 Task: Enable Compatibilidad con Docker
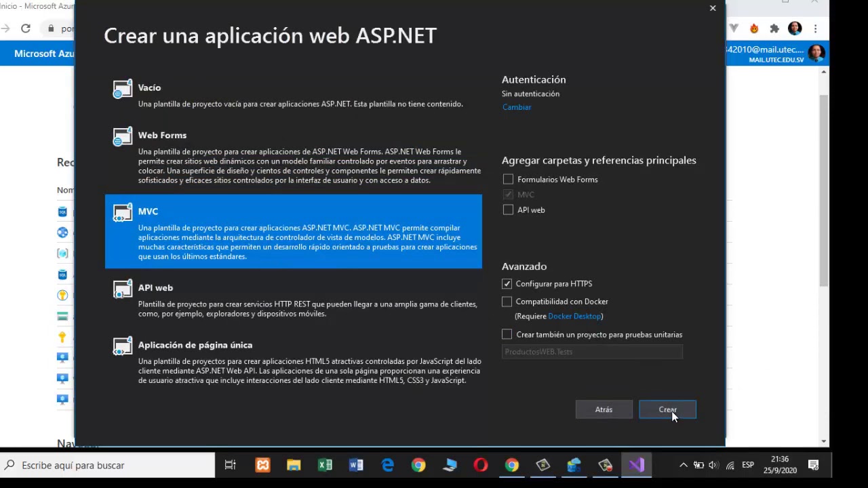point(507,302)
